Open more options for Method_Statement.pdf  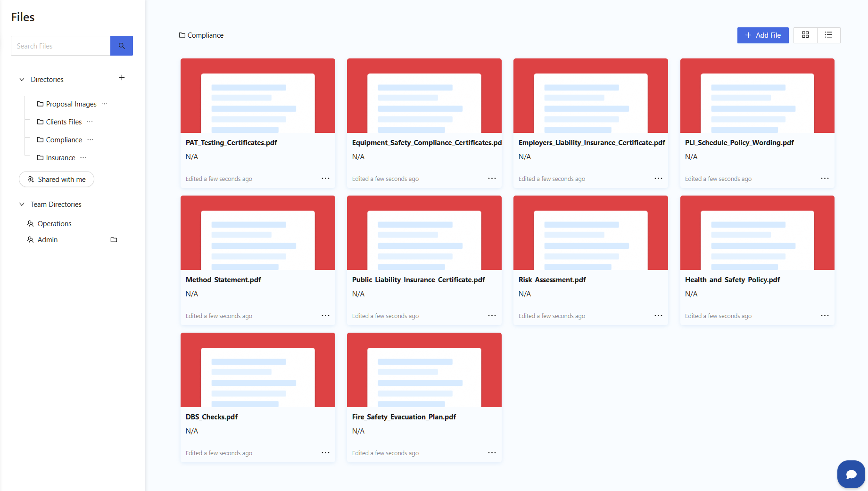coord(325,316)
